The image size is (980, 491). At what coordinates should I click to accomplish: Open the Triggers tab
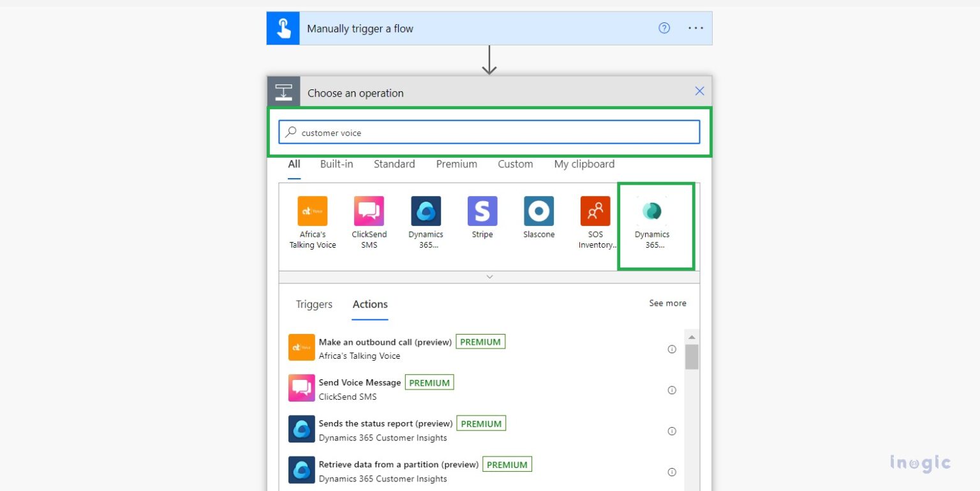pos(314,304)
